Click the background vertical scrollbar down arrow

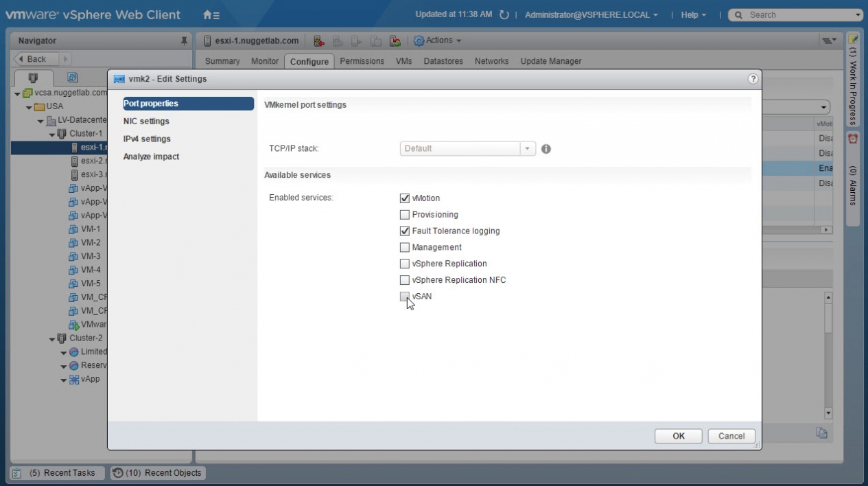pos(828,413)
